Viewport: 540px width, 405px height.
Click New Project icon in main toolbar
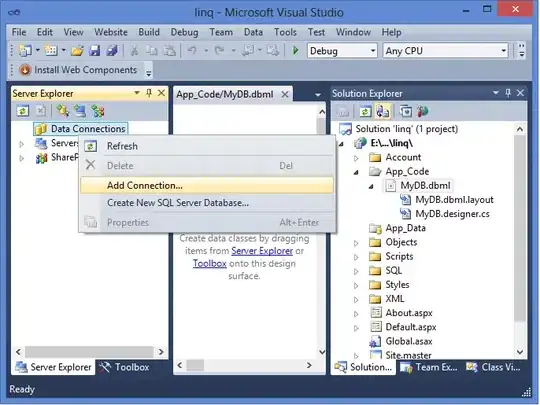click(25, 51)
